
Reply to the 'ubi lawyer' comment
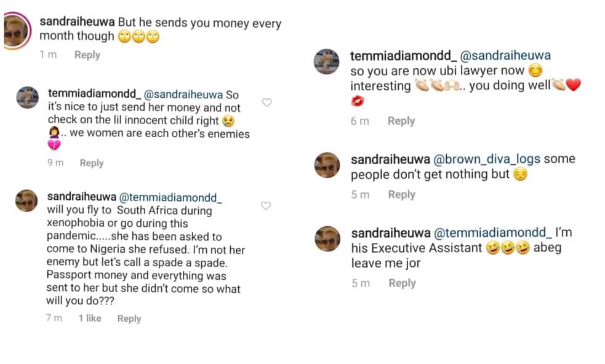[401, 121]
